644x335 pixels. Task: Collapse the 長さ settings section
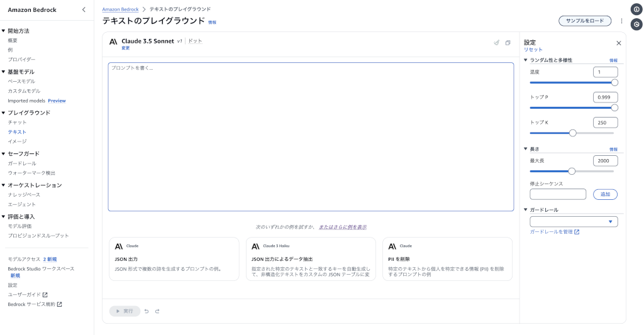click(526, 149)
